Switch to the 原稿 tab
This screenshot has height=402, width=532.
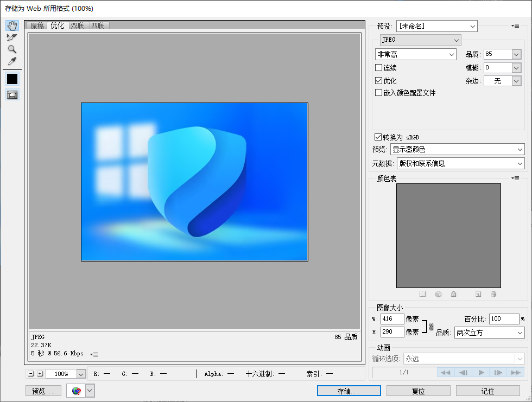[x=37, y=25]
